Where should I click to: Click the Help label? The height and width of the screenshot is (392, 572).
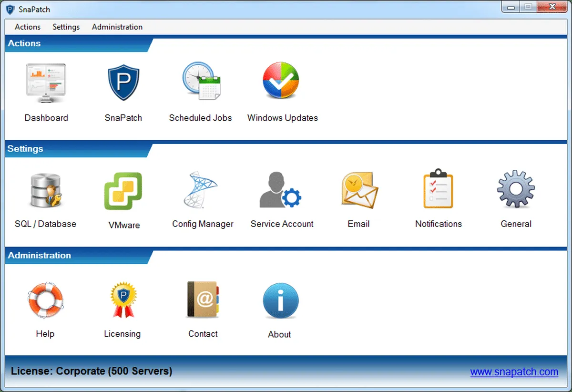45,334
